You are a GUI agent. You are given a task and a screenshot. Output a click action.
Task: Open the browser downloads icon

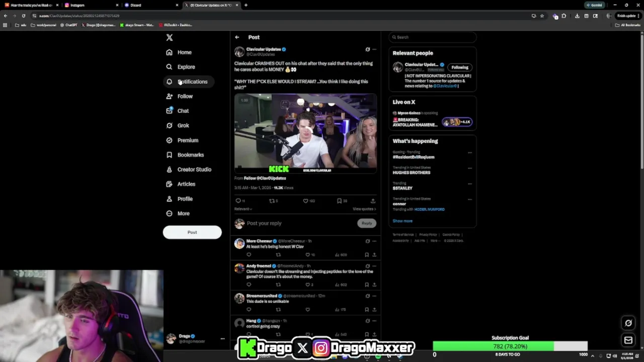pyautogui.click(x=577, y=16)
